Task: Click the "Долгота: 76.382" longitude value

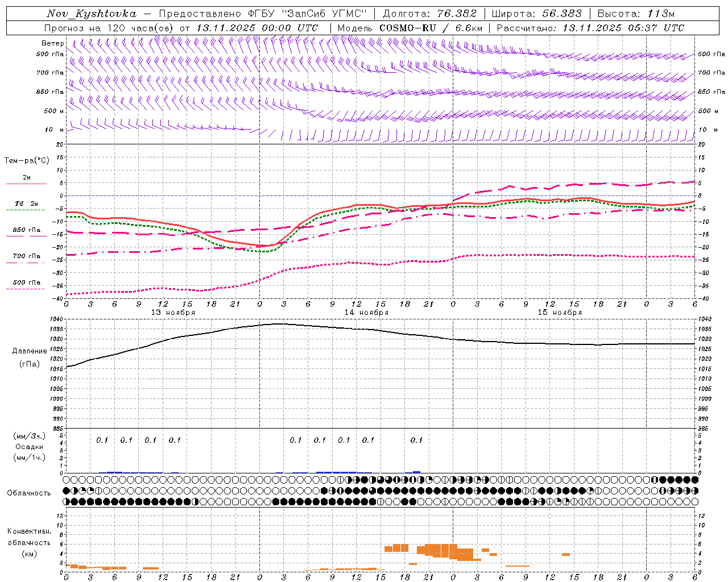Action: pyautogui.click(x=429, y=14)
